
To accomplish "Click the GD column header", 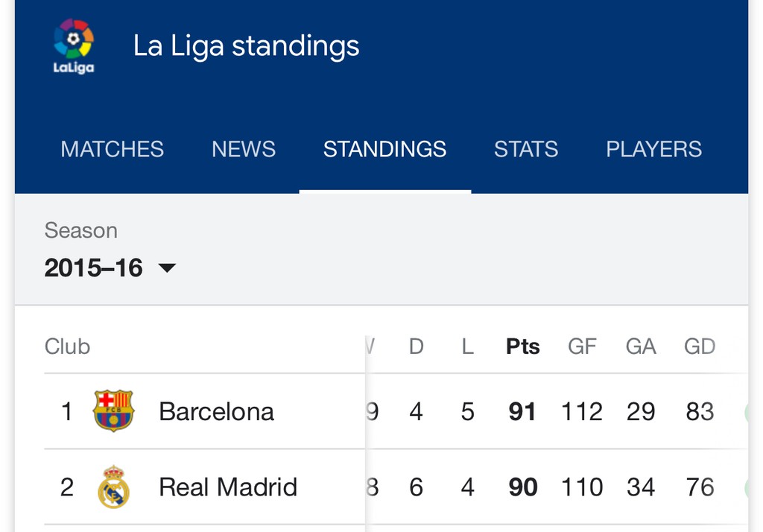I will 700,346.
